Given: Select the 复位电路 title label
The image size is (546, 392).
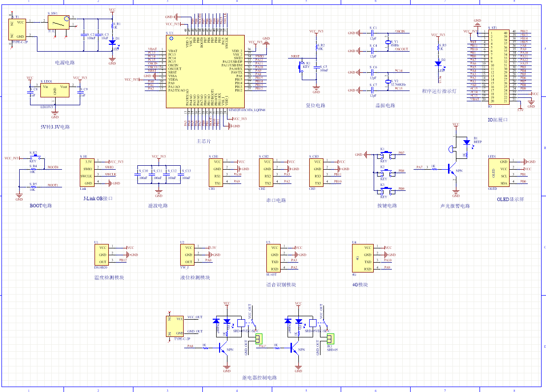Looking at the screenshot, I should point(316,105).
